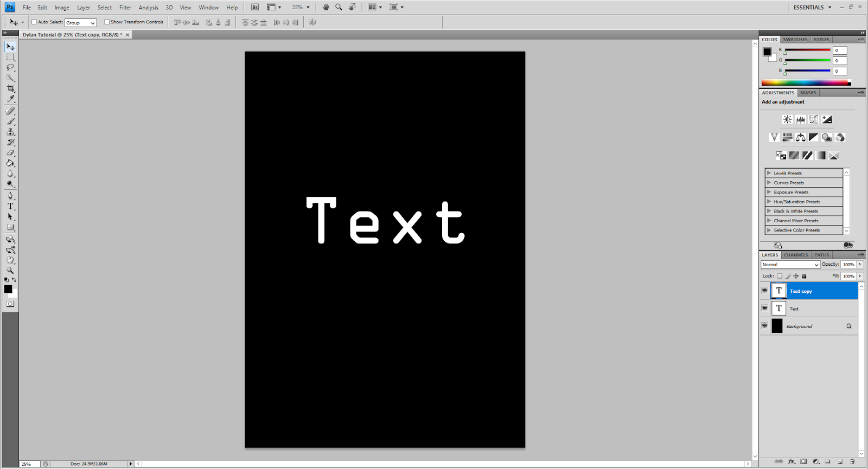Add a Brightness/Contrast adjustment
868x469 pixels.
[787, 119]
